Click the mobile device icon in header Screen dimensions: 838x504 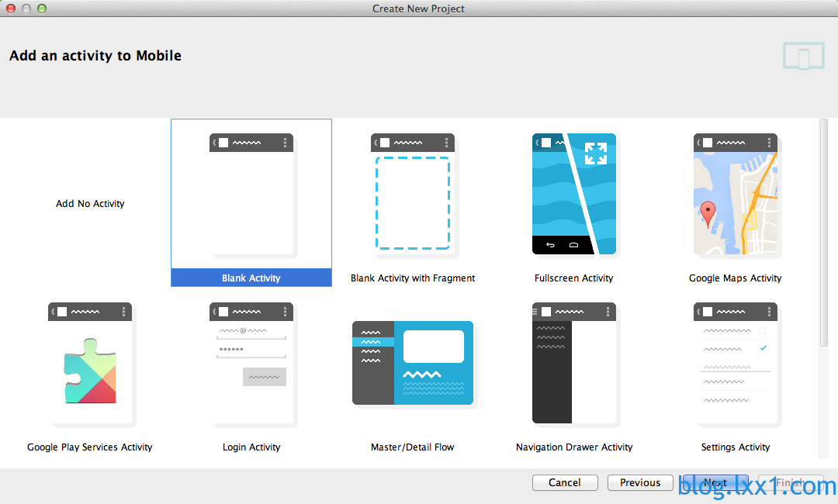[804, 56]
